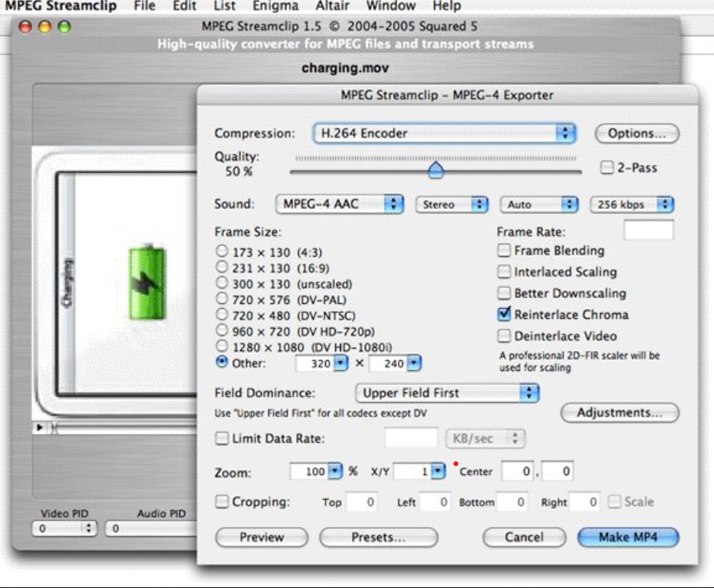Enable Interlaced Scaling
This screenshot has height=588, width=714.
pyautogui.click(x=504, y=272)
